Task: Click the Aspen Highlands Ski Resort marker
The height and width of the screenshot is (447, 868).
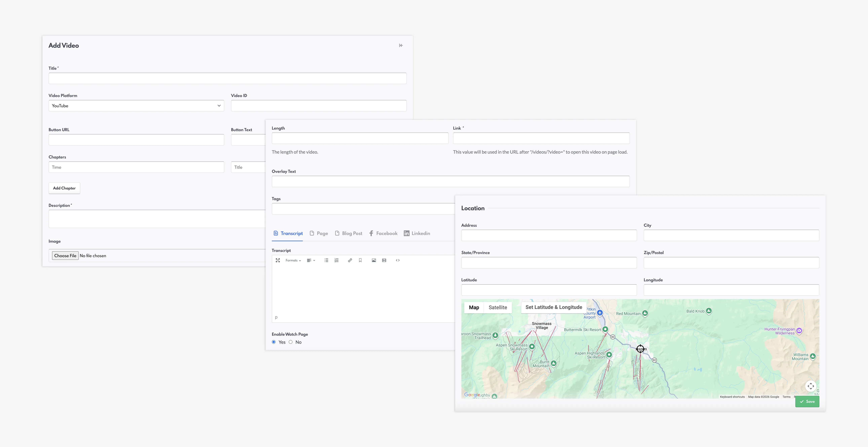Action: 609,355
